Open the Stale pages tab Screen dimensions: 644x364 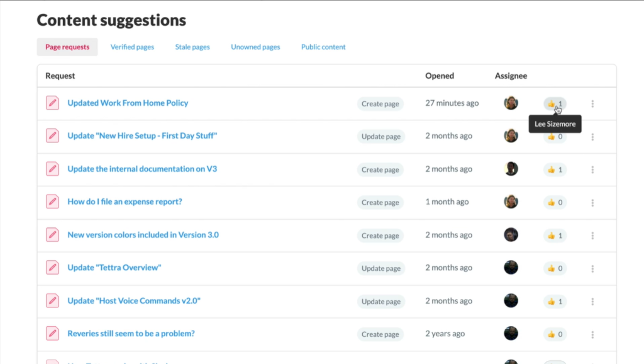pos(192,47)
